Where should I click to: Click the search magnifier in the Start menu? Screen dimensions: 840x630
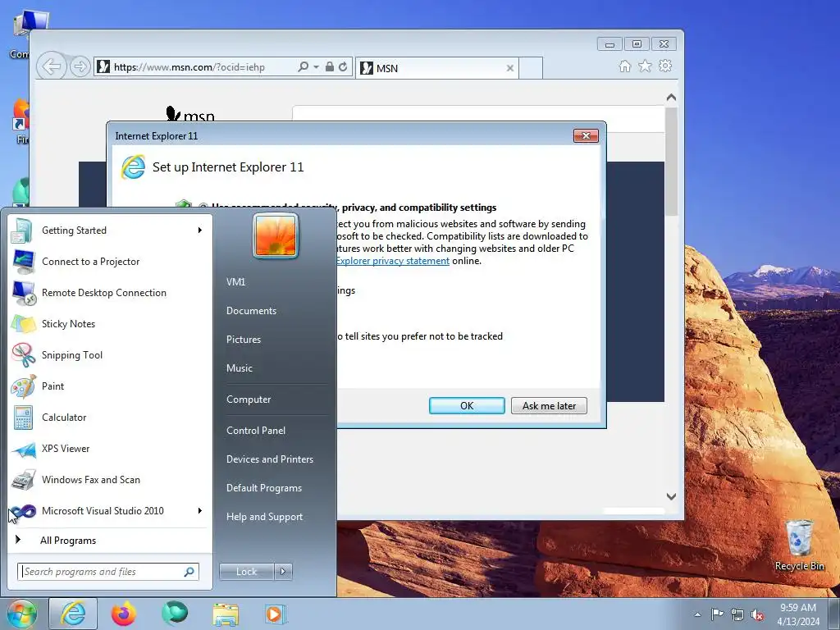pos(189,572)
